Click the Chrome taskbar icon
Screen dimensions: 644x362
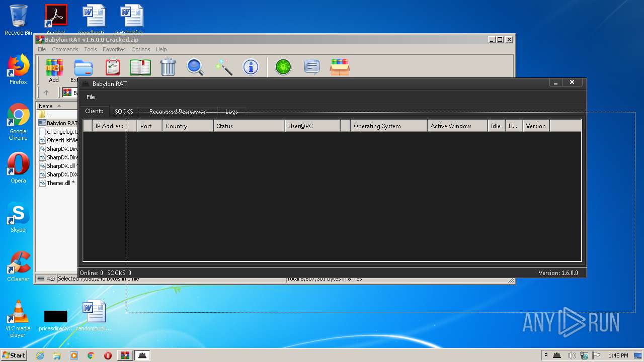point(91,355)
